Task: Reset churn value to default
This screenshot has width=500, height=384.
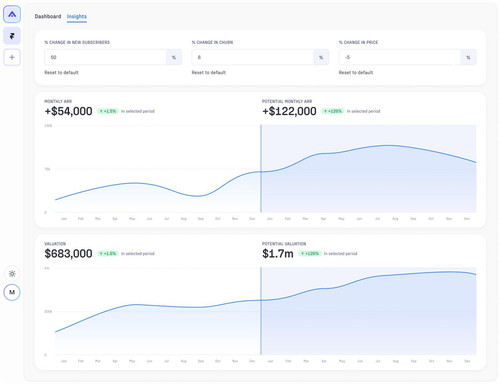Action: tap(209, 72)
